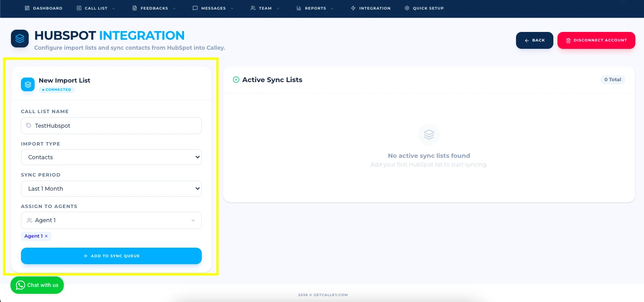
Task: Click Add to Sync Queue button
Action: 111,256
